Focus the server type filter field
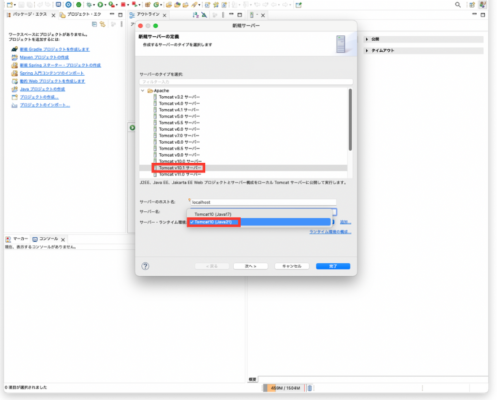 [x=246, y=82]
